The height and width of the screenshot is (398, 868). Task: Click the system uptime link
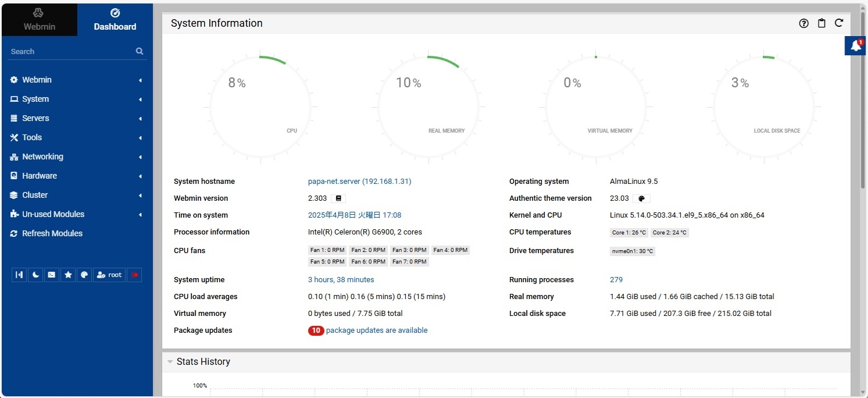coord(341,280)
